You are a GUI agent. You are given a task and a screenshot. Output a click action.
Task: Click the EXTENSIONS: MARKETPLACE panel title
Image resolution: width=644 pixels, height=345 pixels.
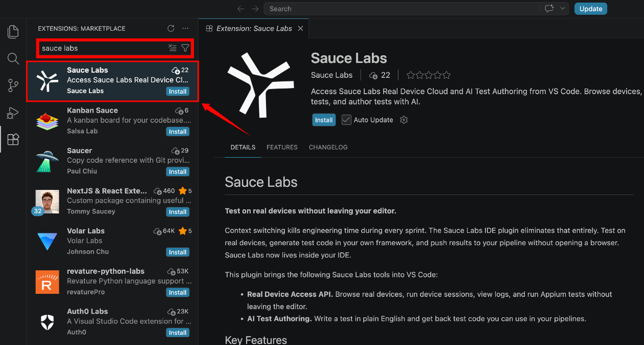pos(81,29)
